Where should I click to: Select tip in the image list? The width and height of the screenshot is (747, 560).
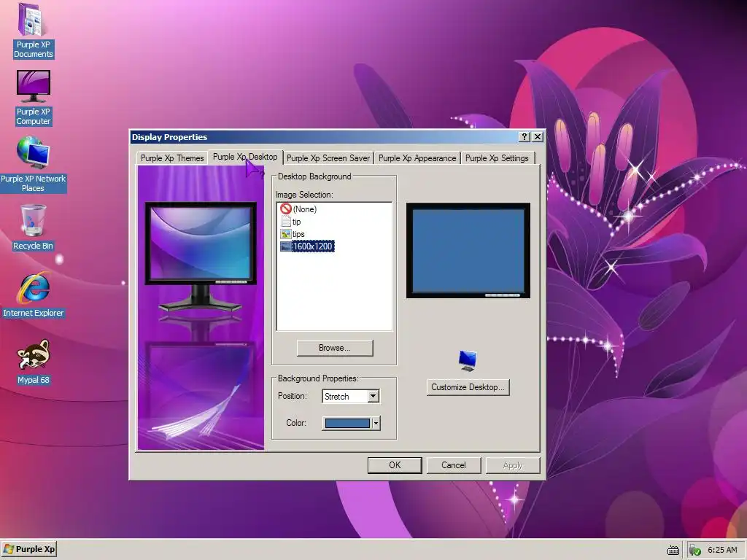pos(296,222)
